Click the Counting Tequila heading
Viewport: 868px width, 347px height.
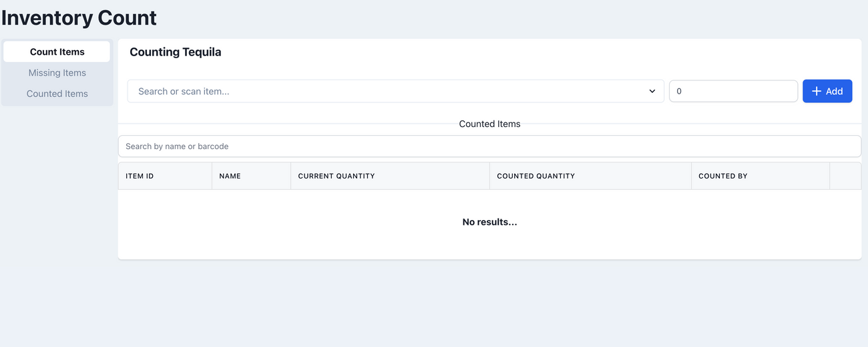point(176,52)
